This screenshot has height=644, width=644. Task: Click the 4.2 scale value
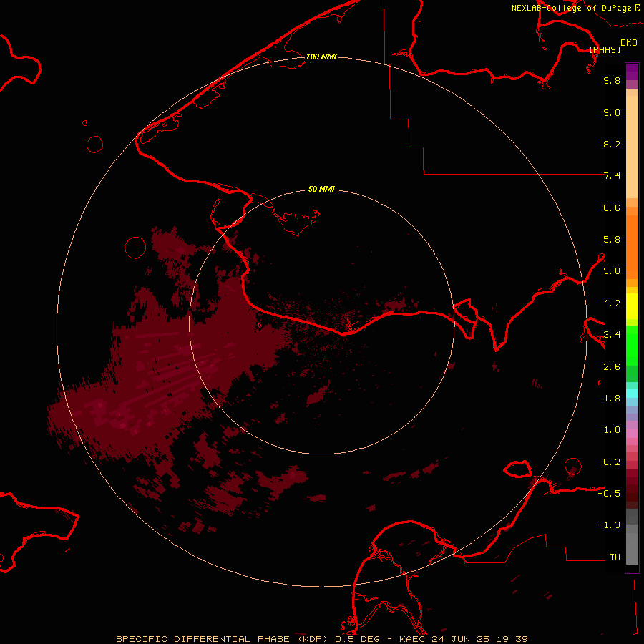pos(612,303)
